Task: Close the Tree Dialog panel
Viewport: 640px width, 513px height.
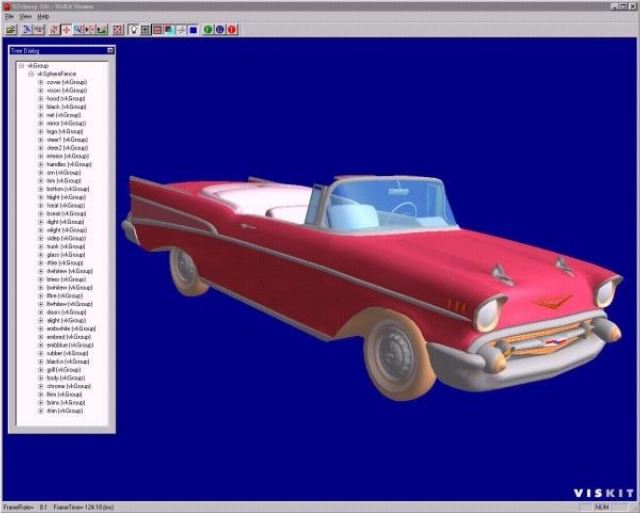Action: tap(110, 49)
